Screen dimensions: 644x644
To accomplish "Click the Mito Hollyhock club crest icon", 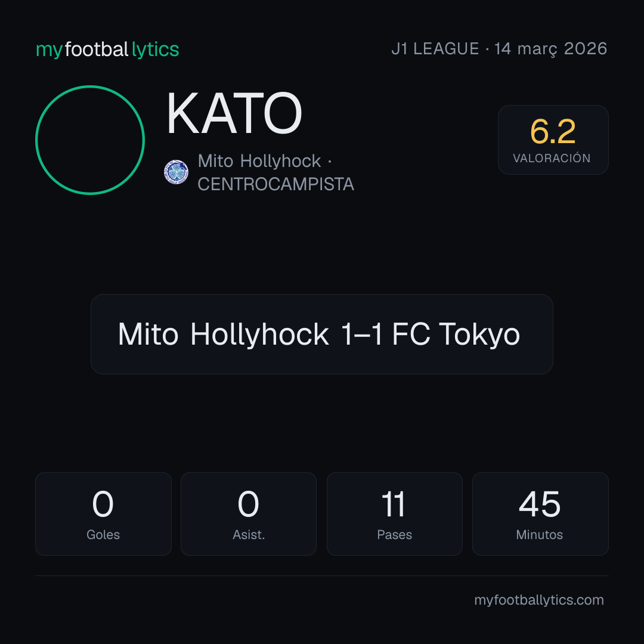I will [x=176, y=172].
